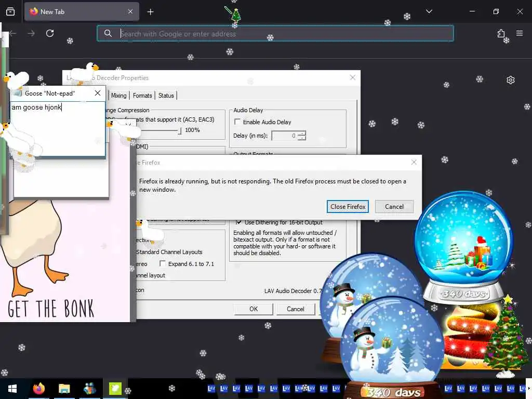Expand the list all tabs chevron
Screen dimensions: 532x399
click(429, 11)
